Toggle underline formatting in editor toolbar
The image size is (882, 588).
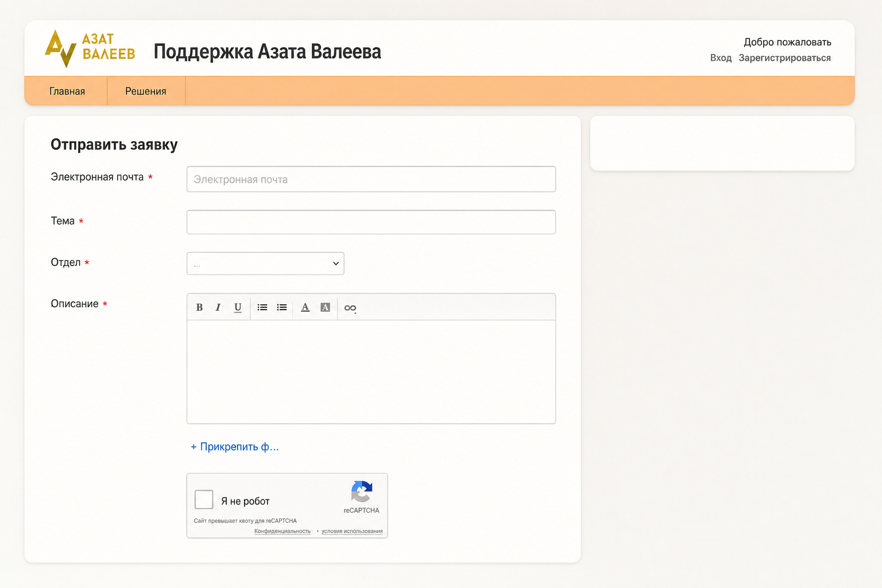[x=238, y=307]
